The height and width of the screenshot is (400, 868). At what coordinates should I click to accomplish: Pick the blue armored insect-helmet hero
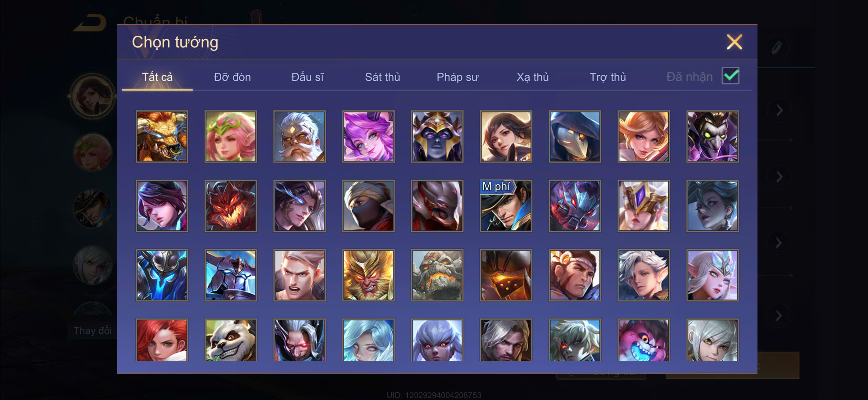pos(162,275)
